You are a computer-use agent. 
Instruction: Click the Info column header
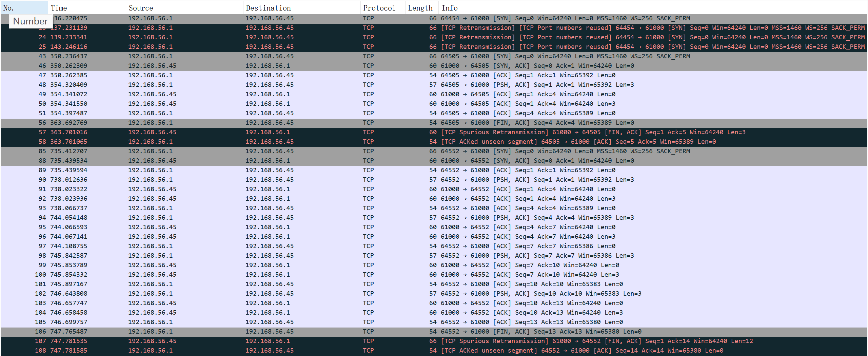(653, 7)
